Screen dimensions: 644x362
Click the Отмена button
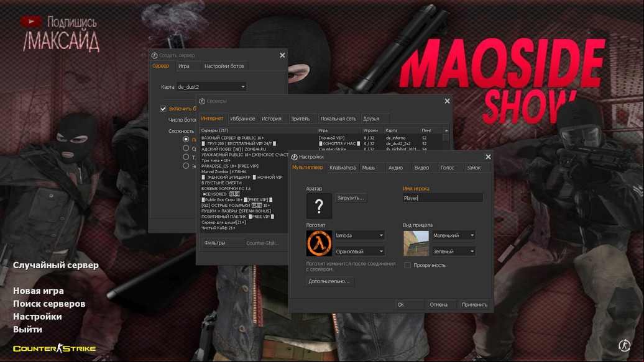point(441,304)
